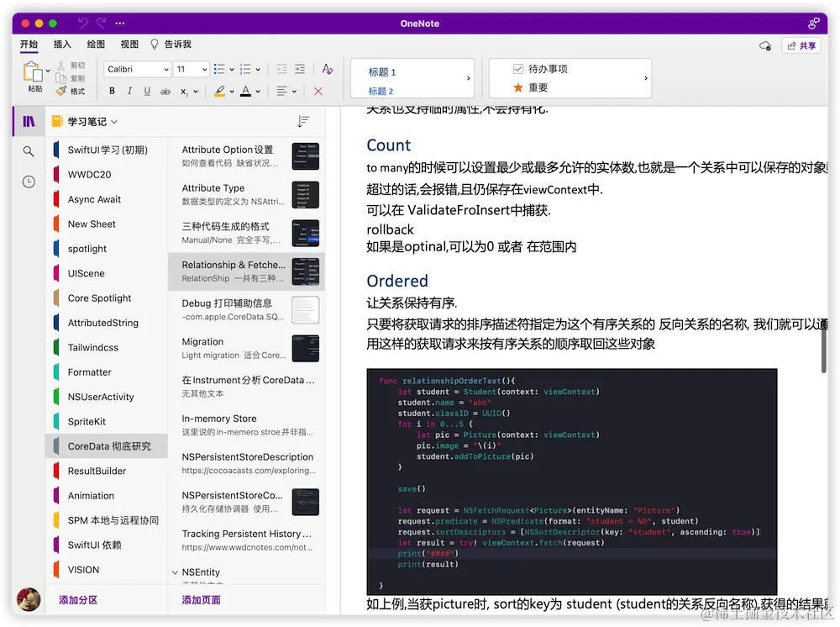Select the WWDC20 section
This screenshot has width=840, height=627.
pos(108,175)
